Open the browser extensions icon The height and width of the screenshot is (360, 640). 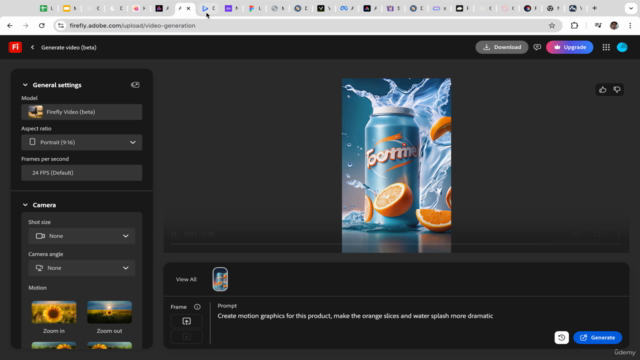(574, 25)
